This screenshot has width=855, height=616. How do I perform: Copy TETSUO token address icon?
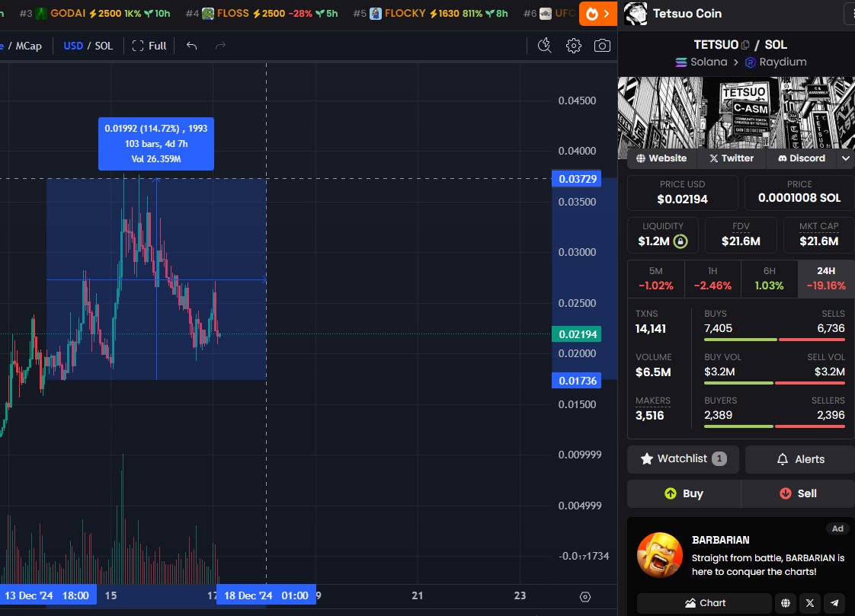(745, 45)
